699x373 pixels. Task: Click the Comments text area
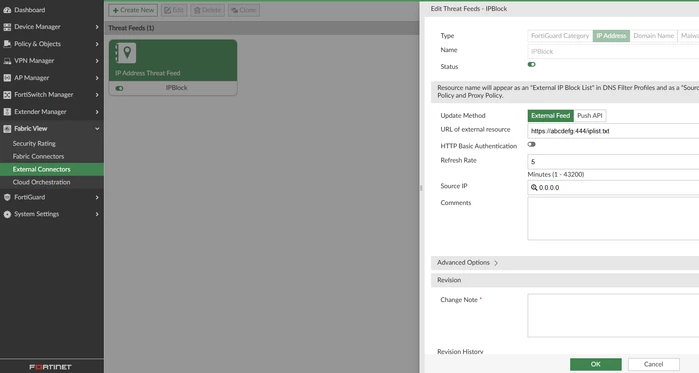[613, 219]
